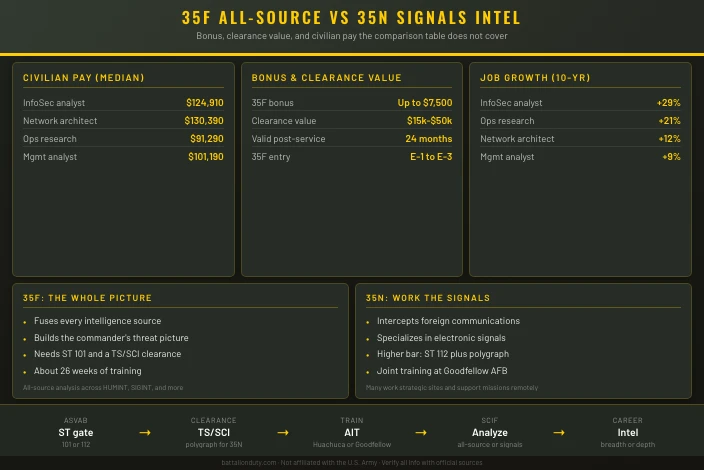Click the arrow between AIT and Analyze

pos(421,433)
